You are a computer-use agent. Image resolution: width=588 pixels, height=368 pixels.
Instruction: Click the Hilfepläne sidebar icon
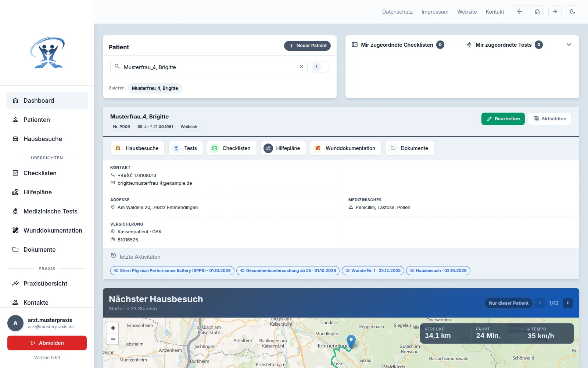tap(15, 192)
